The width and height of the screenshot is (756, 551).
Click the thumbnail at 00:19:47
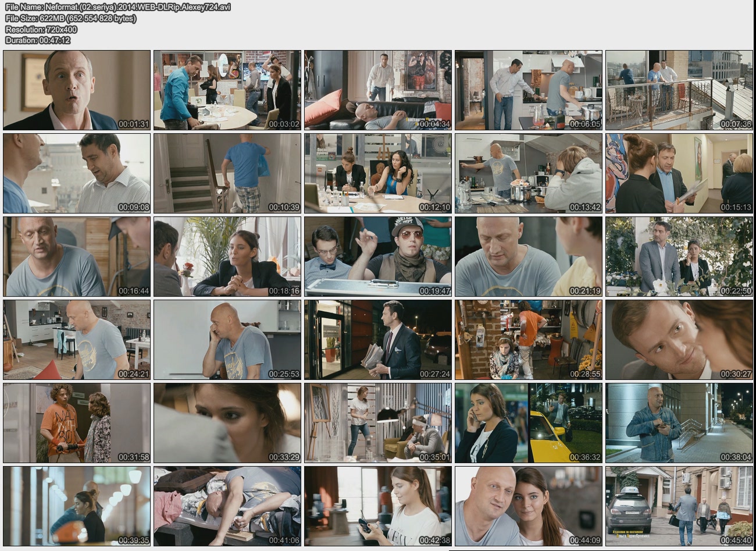click(x=378, y=257)
